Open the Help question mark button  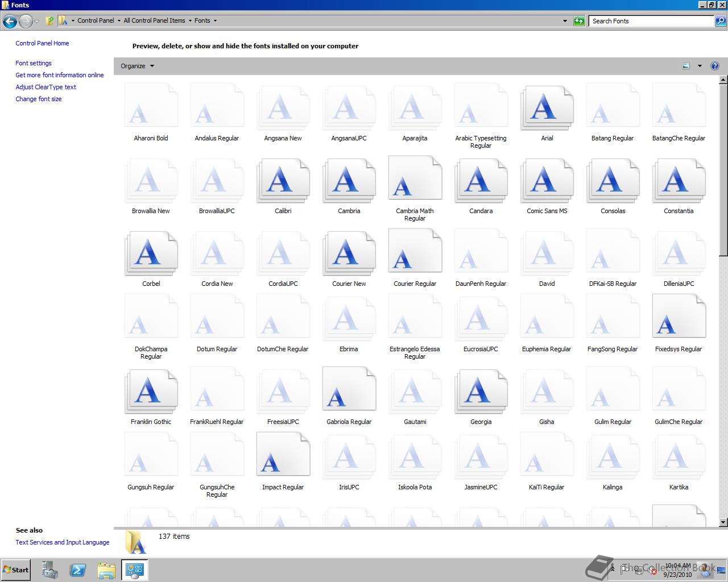click(x=715, y=66)
